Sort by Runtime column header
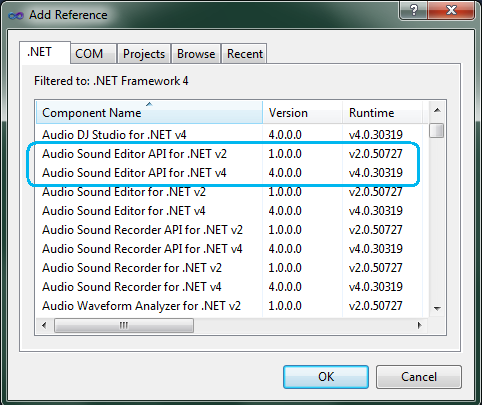Image resolution: width=482 pixels, height=405 pixels. [383, 113]
